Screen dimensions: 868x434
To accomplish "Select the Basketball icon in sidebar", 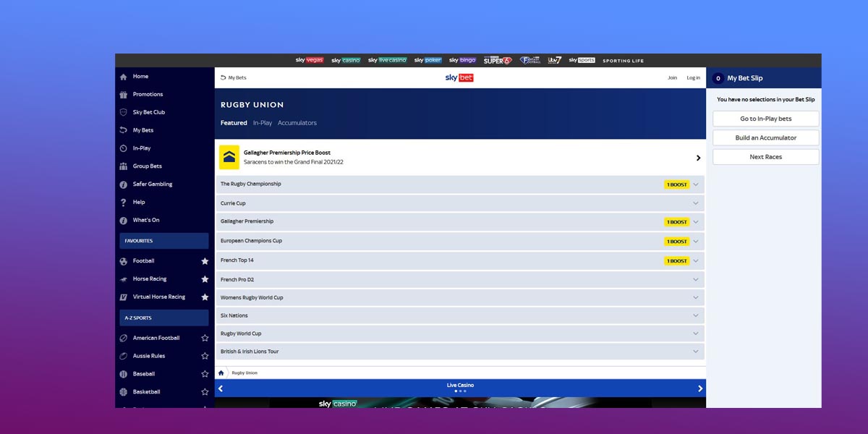I will (x=124, y=392).
